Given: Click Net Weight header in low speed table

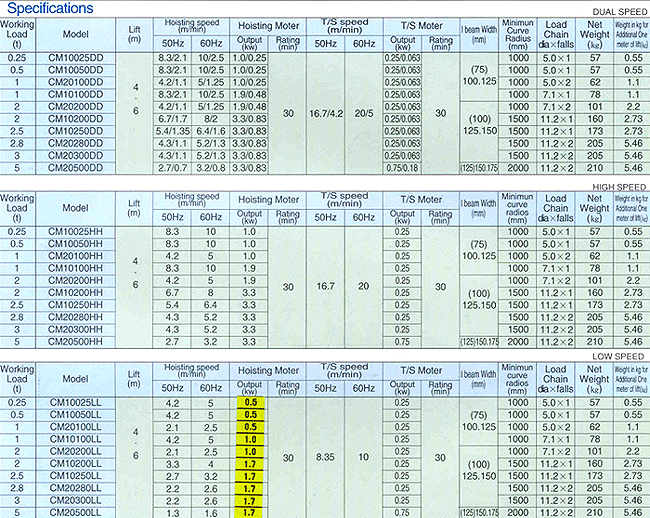Looking at the screenshot, I should (594, 379).
